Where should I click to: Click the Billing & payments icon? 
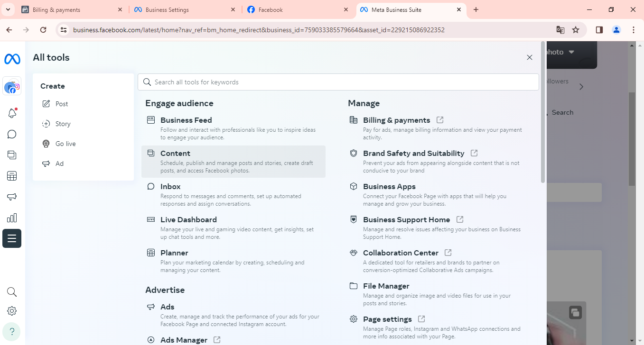354,120
